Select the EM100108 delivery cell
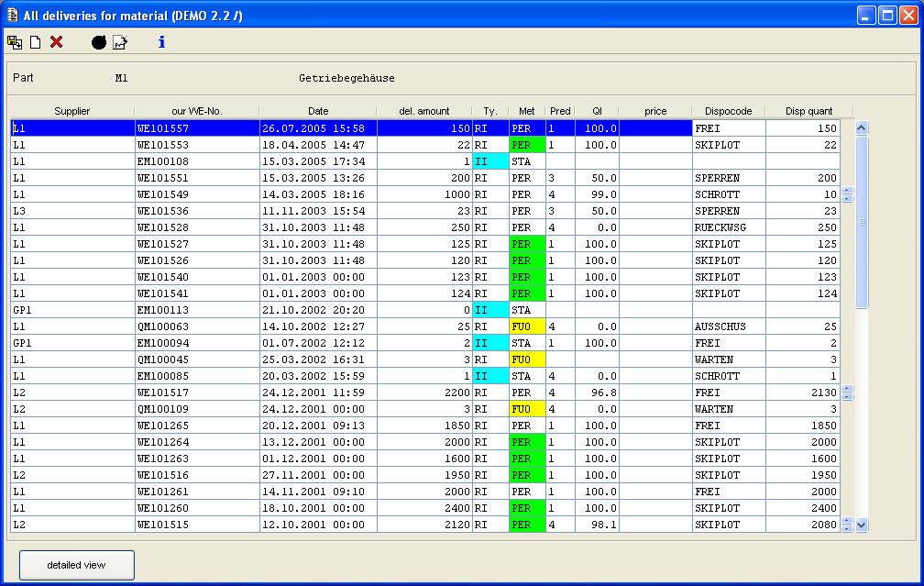This screenshot has height=586, width=924. [197, 161]
